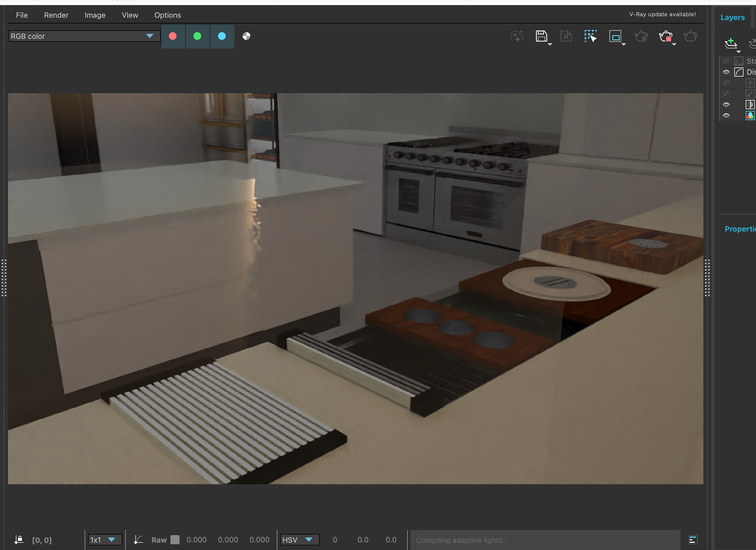Open the Render menu

pos(56,15)
